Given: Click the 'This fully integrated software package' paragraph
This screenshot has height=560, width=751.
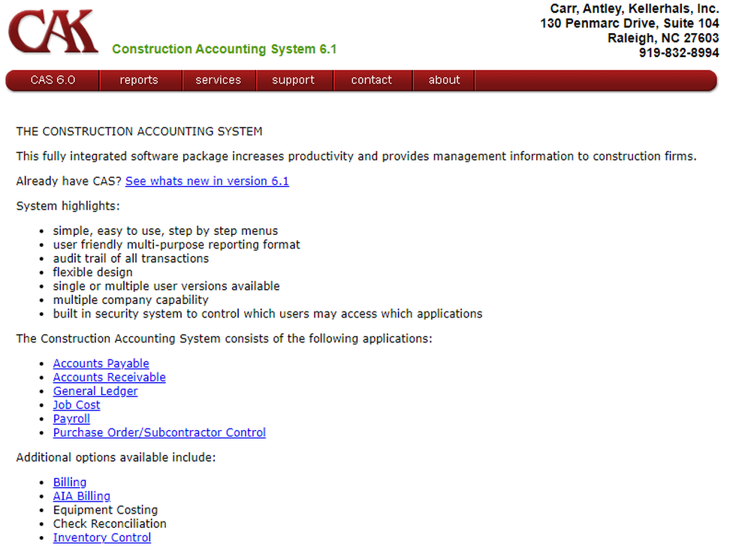Looking at the screenshot, I should coord(356,156).
